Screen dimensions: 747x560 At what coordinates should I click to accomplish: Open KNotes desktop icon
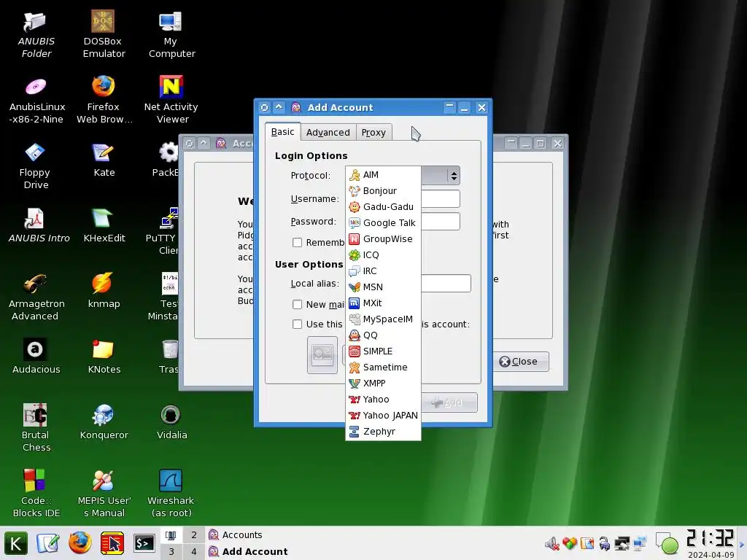[104, 357]
